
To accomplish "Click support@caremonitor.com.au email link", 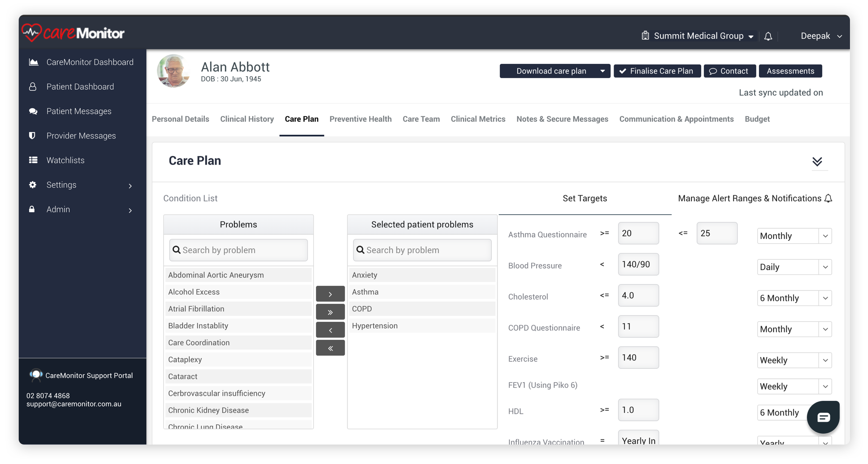I will coord(74,404).
